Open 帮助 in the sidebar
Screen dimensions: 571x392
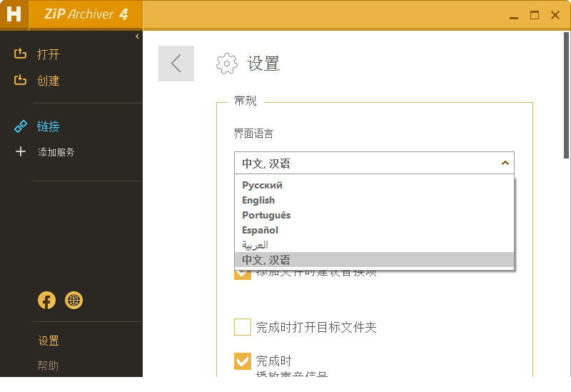click(x=48, y=366)
